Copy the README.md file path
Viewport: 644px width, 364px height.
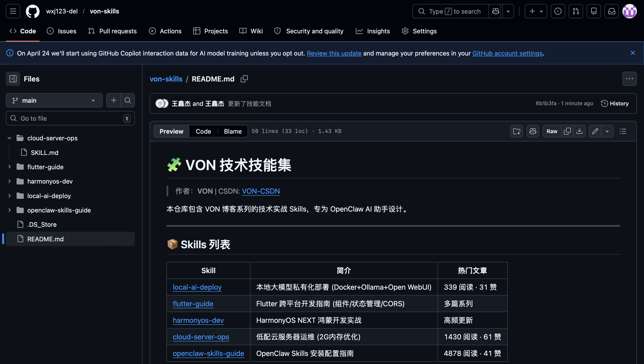(244, 79)
